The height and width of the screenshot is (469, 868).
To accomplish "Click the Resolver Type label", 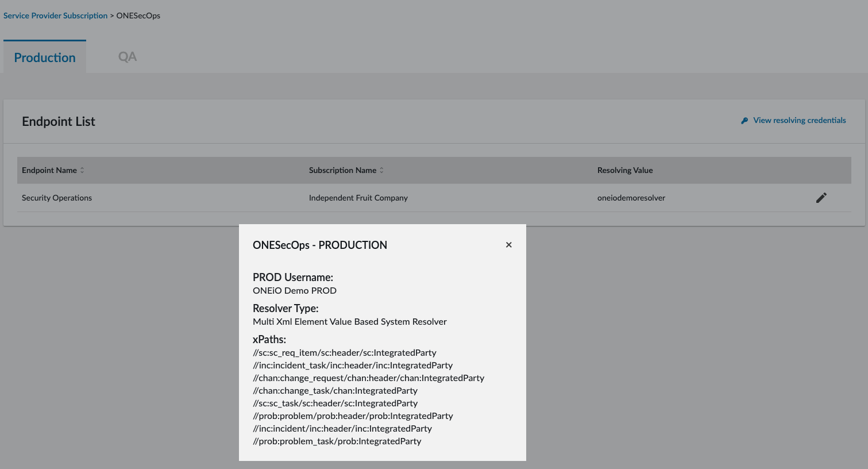I will pyautogui.click(x=286, y=308).
